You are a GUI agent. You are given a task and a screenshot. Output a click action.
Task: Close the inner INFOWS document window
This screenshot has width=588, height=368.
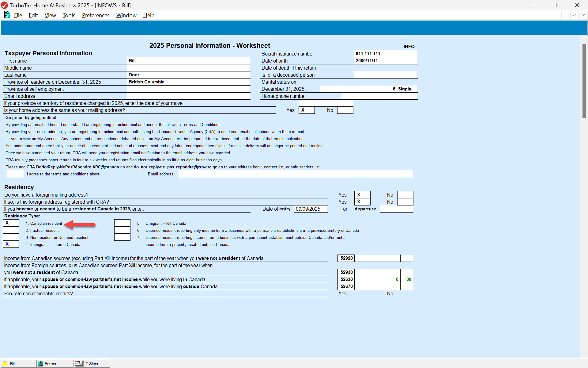(583, 15)
